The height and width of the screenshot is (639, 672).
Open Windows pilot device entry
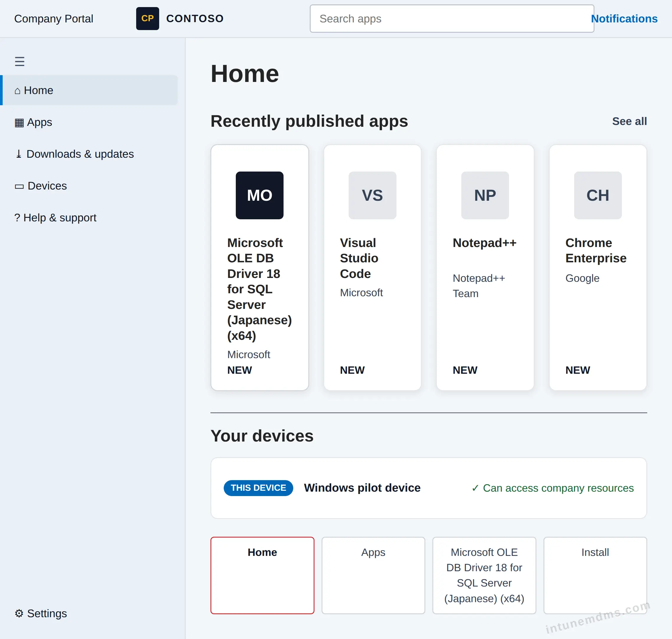click(x=362, y=488)
